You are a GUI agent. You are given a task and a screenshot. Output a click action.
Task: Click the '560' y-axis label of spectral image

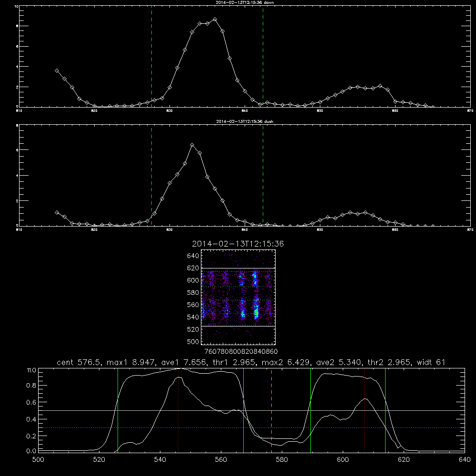click(193, 305)
